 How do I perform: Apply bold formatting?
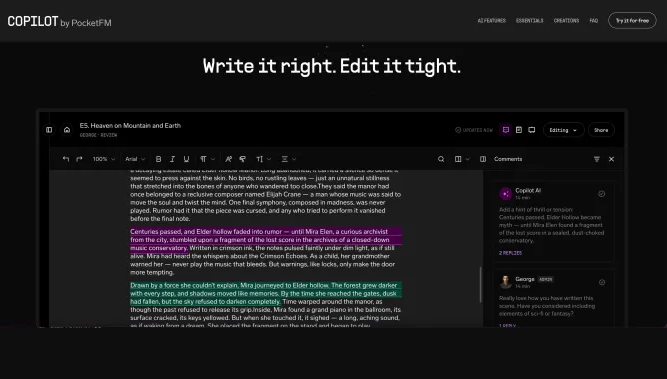(x=158, y=159)
